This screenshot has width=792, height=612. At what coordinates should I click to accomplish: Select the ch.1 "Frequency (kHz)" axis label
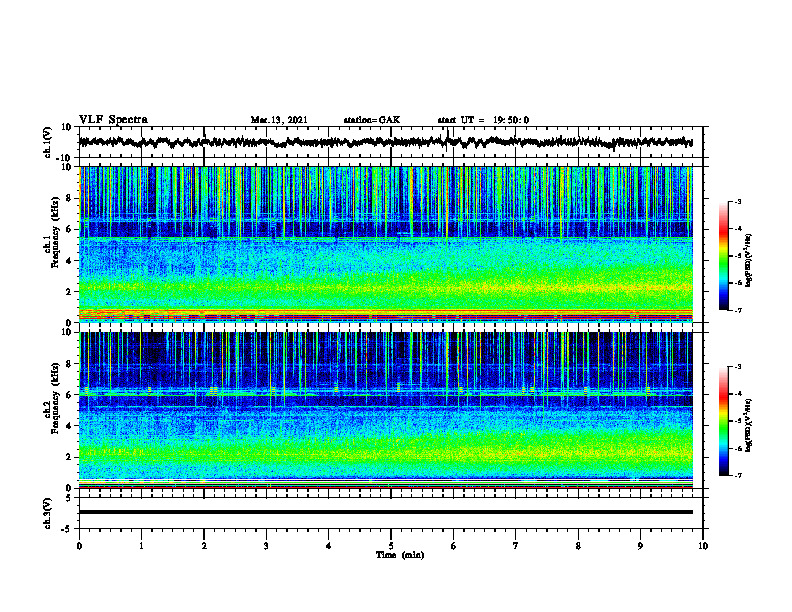(55, 233)
